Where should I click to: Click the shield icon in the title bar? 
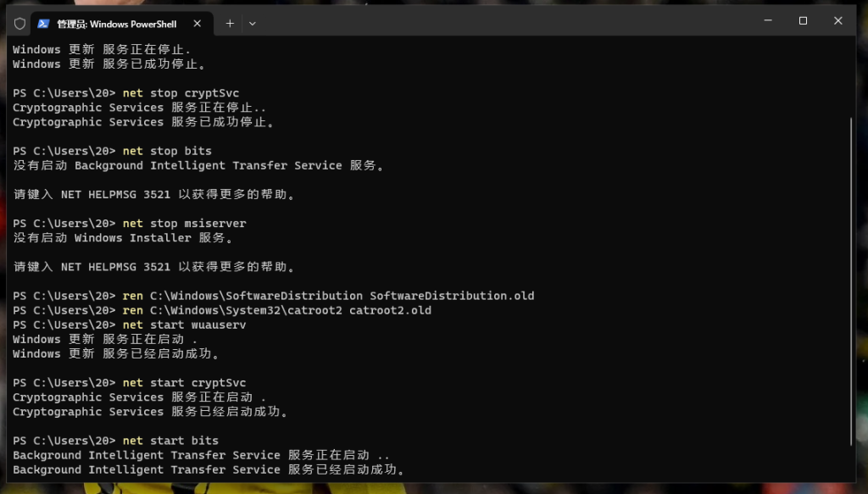pos(20,24)
